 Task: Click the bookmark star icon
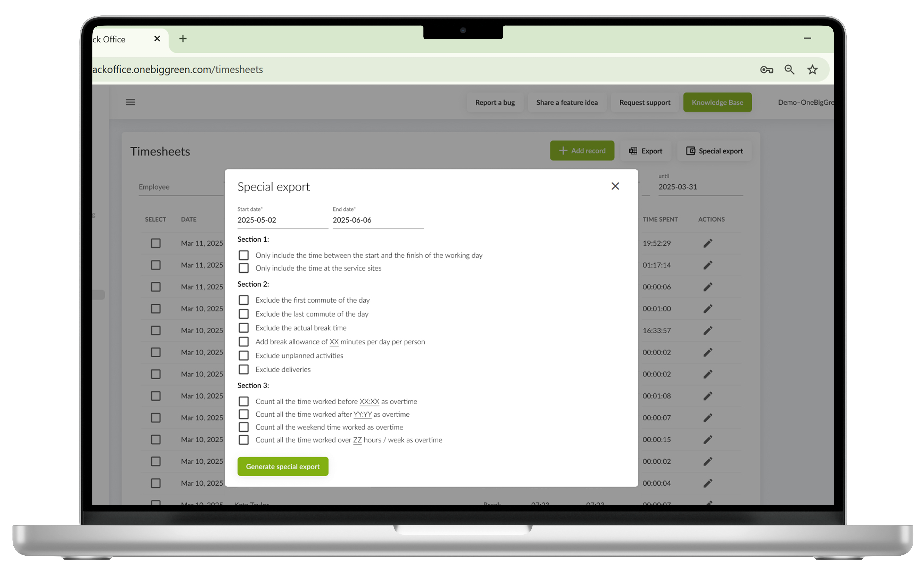[x=812, y=69]
